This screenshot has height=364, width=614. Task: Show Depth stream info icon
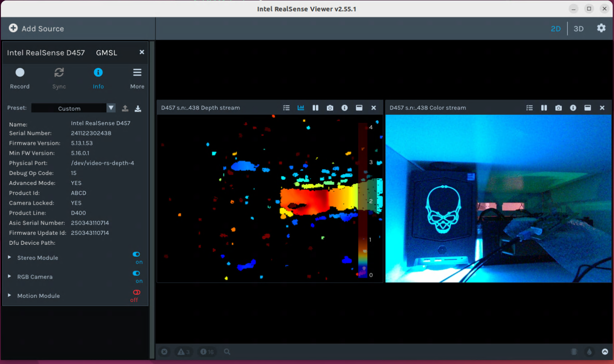click(345, 108)
